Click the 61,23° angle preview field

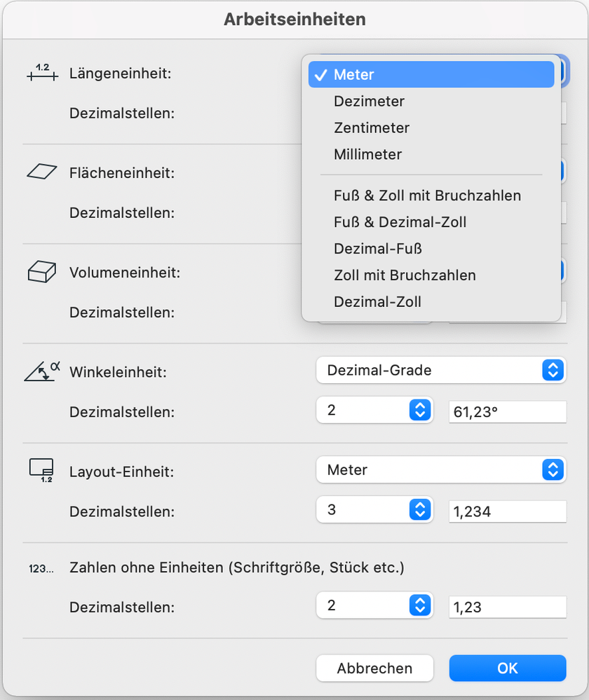tap(507, 412)
